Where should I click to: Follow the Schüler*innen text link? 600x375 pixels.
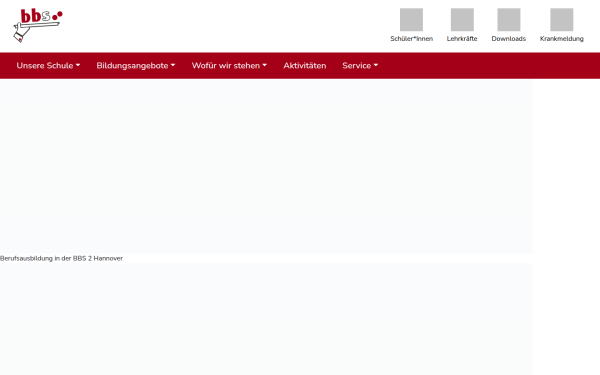click(411, 39)
